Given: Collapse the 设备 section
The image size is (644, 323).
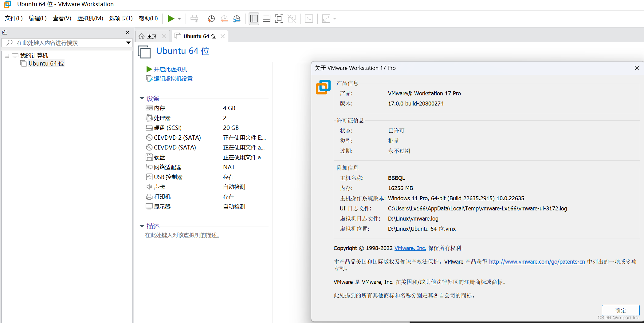Looking at the screenshot, I should tap(142, 98).
